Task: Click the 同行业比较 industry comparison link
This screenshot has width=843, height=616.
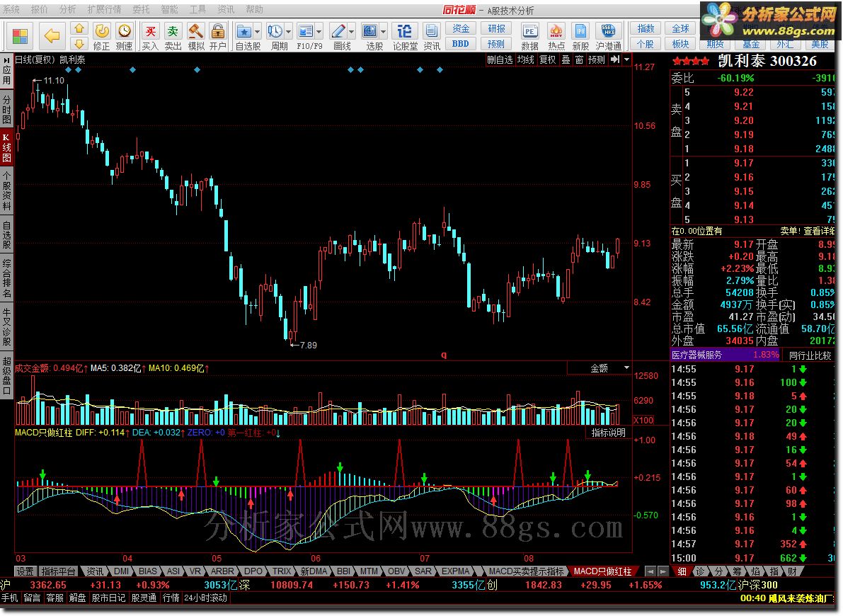Action: click(810, 355)
